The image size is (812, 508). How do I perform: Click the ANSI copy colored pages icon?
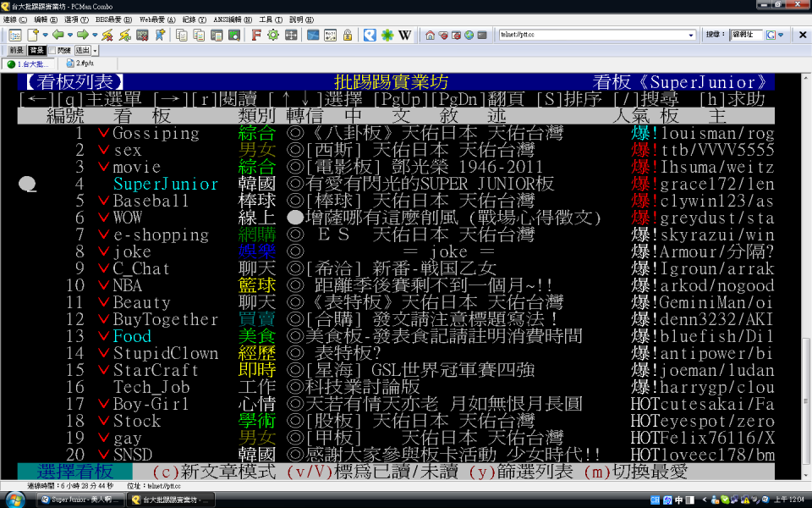(x=199, y=36)
